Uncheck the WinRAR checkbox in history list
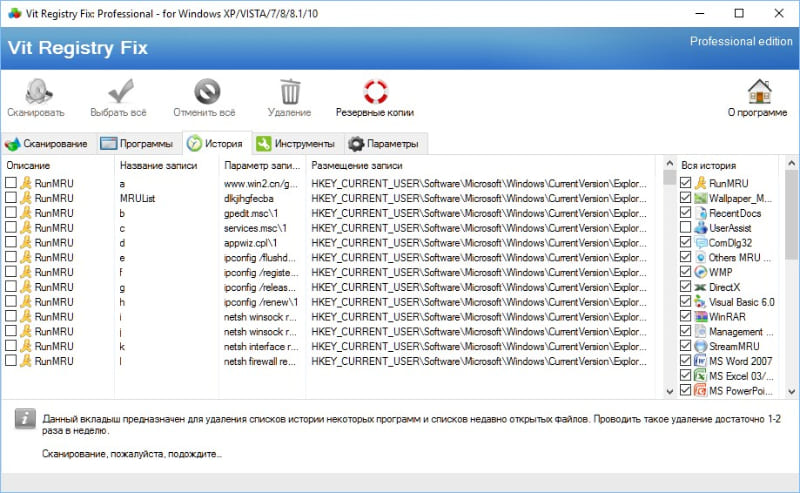This screenshot has width=800, height=493. (686, 316)
